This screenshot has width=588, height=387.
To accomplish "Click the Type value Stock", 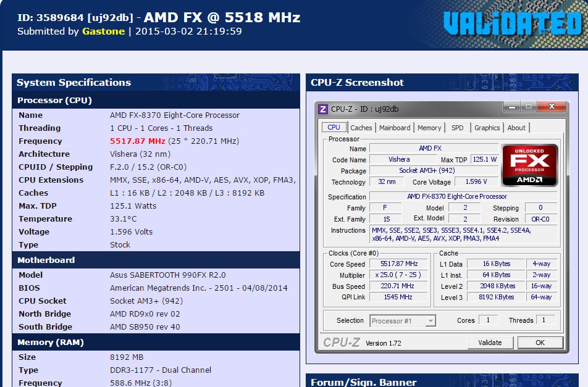I will (120, 244).
